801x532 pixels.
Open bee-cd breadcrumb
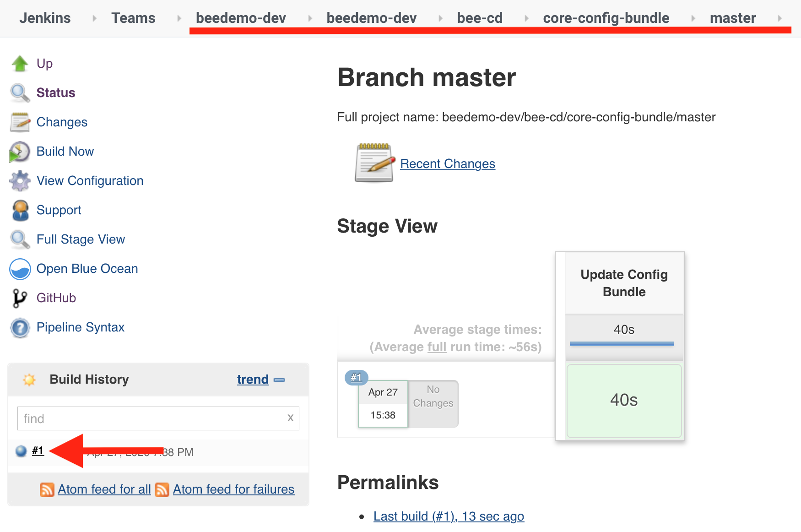point(480,18)
